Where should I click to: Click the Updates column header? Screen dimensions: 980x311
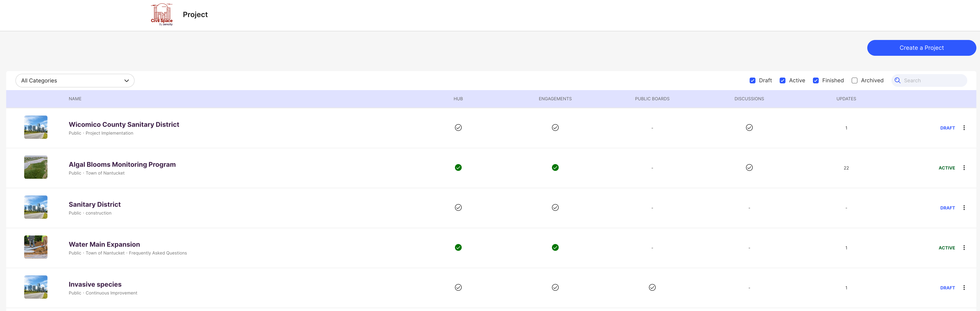coord(846,98)
